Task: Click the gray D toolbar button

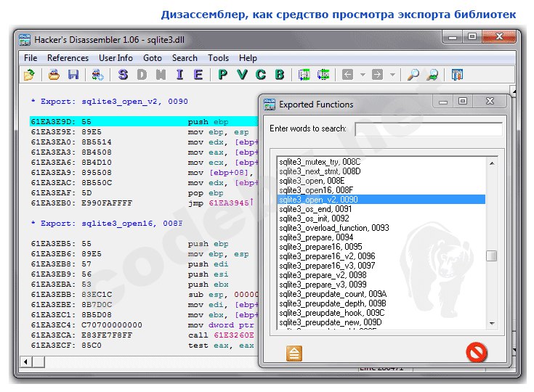Action: click(142, 75)
